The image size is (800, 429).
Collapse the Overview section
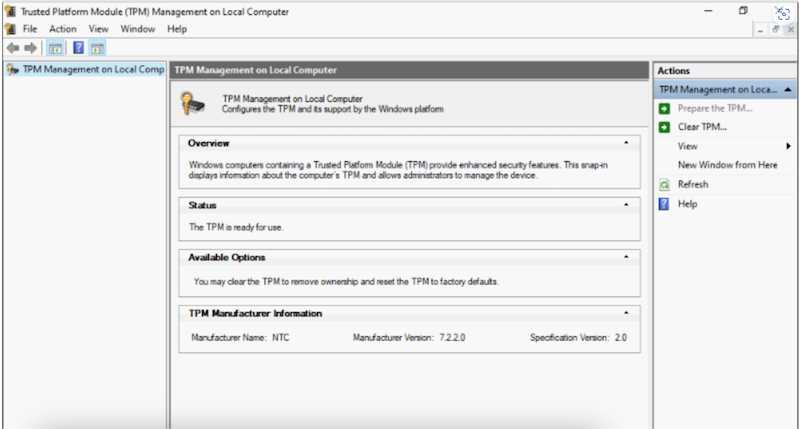tap(626, 143)
